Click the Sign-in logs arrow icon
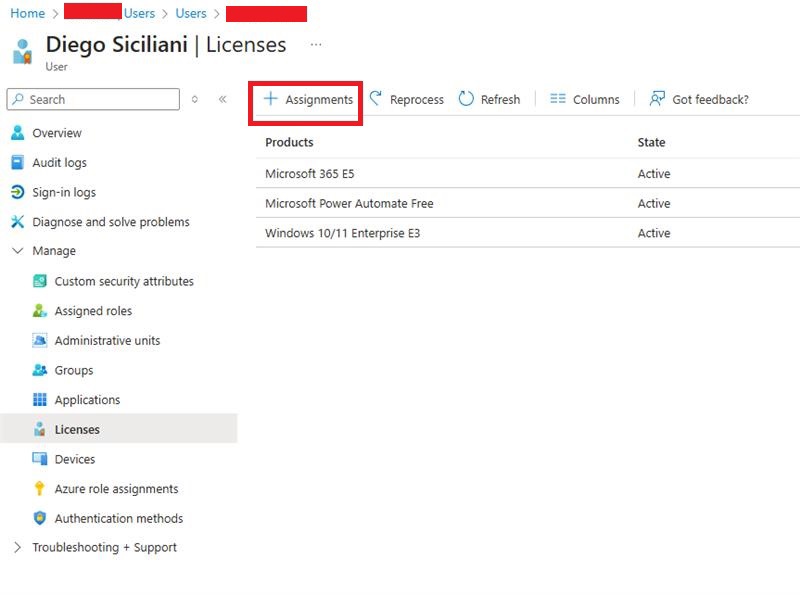Screen dimensions: 800x595 tap(17, 192)
